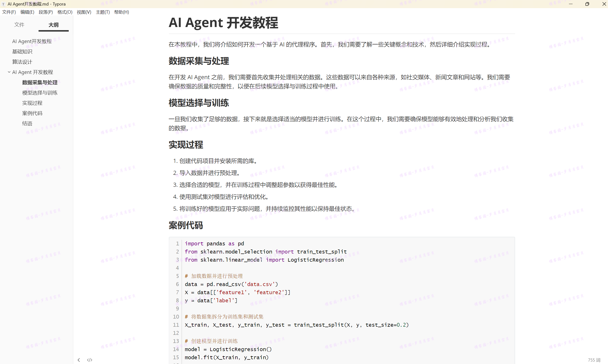
Task: Click the Typora app icon in title bar
Action: pyautogui.click(x=3, y=4)
